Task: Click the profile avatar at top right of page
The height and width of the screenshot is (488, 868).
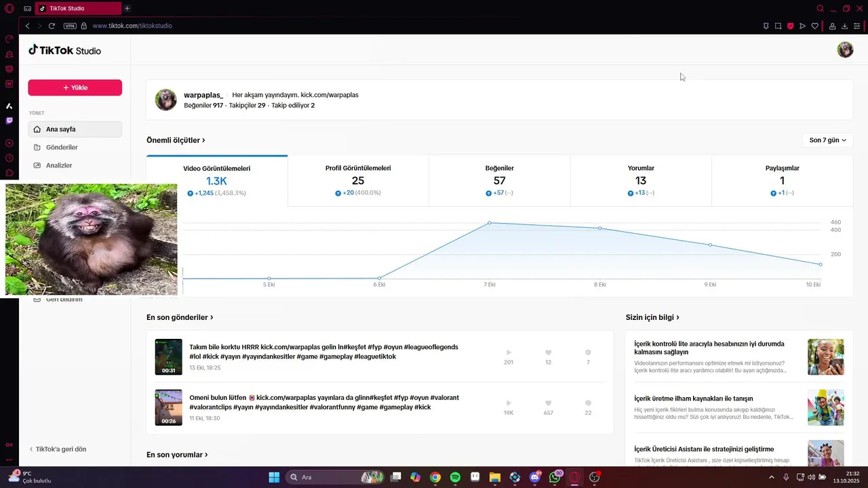Action: [x=845, y=49]
